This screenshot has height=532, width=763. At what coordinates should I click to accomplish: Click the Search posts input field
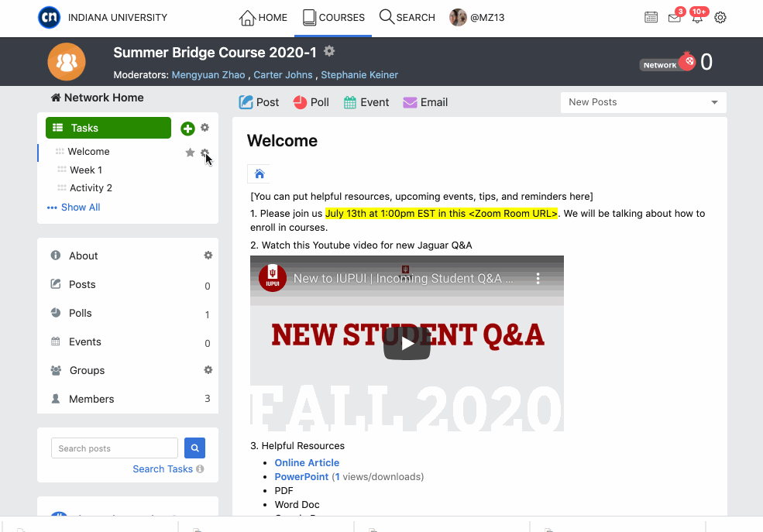(x=115, y=448)
